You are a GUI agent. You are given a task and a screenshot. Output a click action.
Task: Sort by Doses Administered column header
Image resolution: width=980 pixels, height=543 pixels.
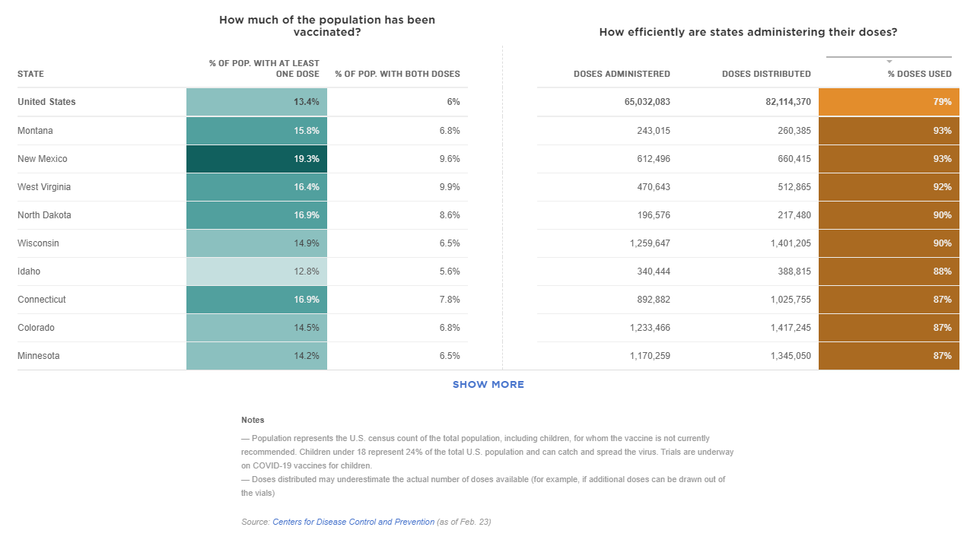click(x=622, y=75)
